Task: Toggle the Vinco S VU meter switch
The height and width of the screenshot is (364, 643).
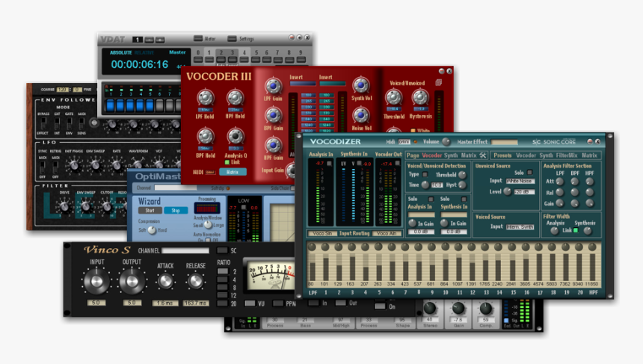Action: point(250,303)
